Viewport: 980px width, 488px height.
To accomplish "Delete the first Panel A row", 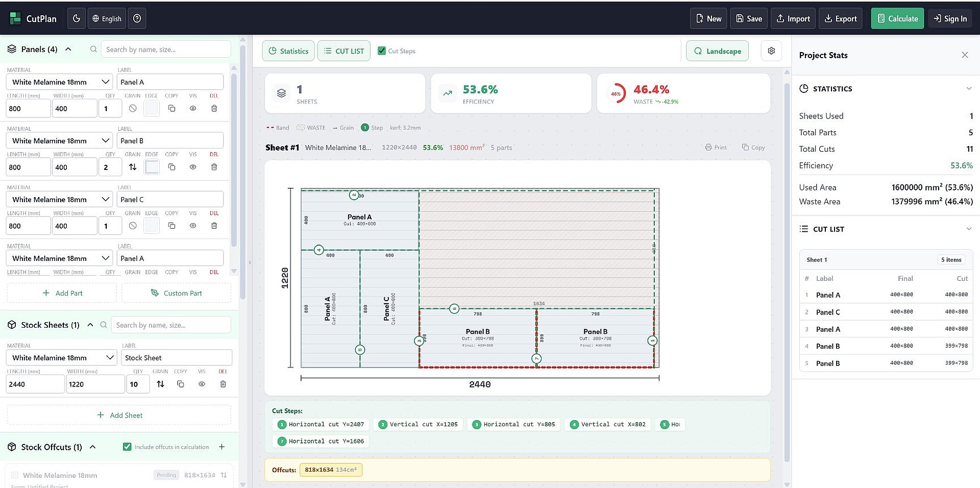I will tap(214, 108).
